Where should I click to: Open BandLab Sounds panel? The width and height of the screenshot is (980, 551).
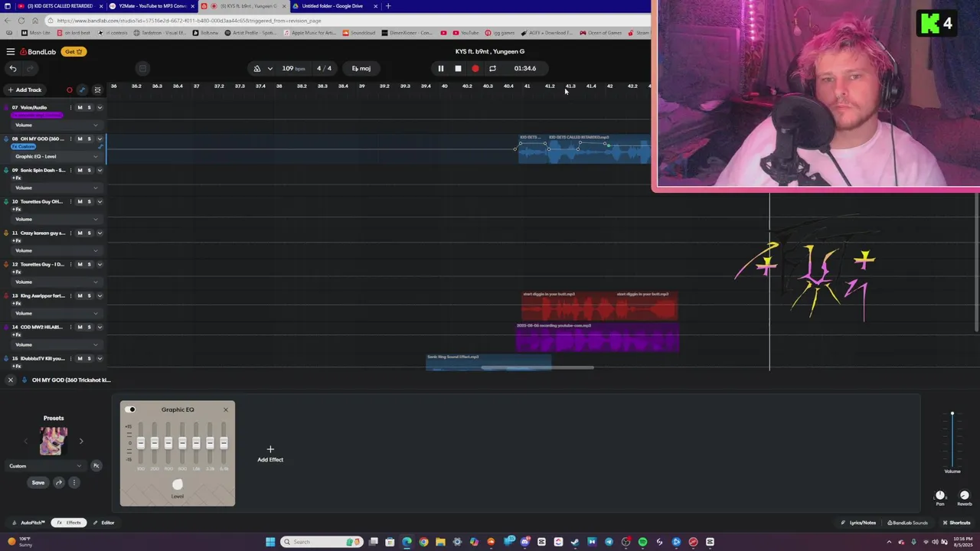908,523
